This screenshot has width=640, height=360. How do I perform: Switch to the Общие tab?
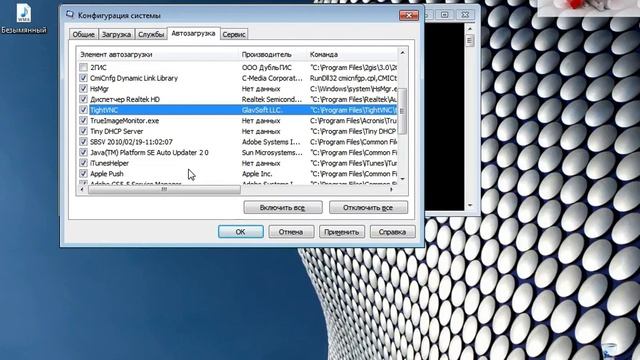coord(83,34)
